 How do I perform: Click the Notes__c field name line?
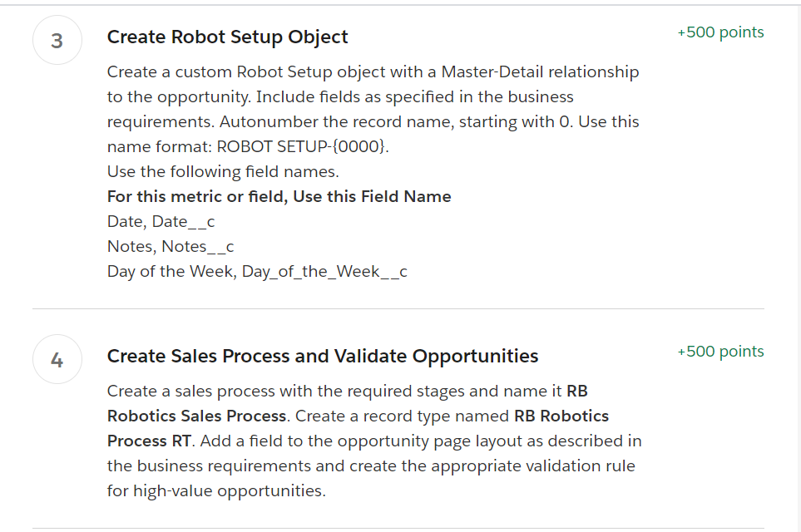171,247
